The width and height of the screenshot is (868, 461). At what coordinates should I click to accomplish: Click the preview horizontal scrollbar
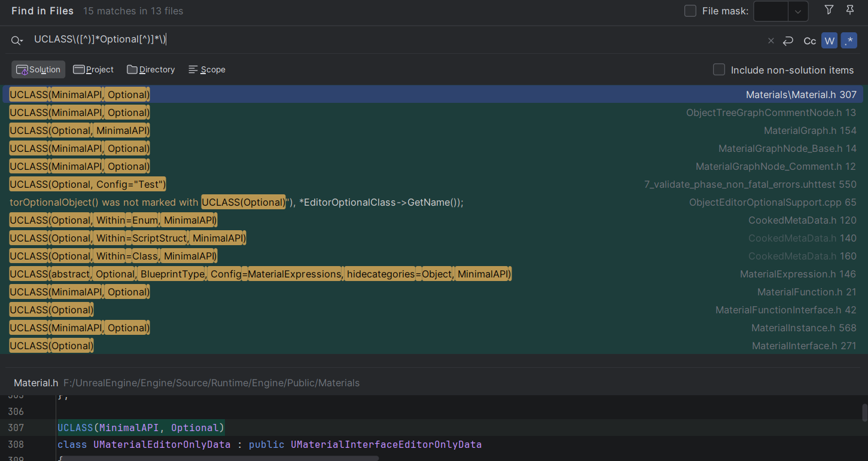(x=220, y=458)
